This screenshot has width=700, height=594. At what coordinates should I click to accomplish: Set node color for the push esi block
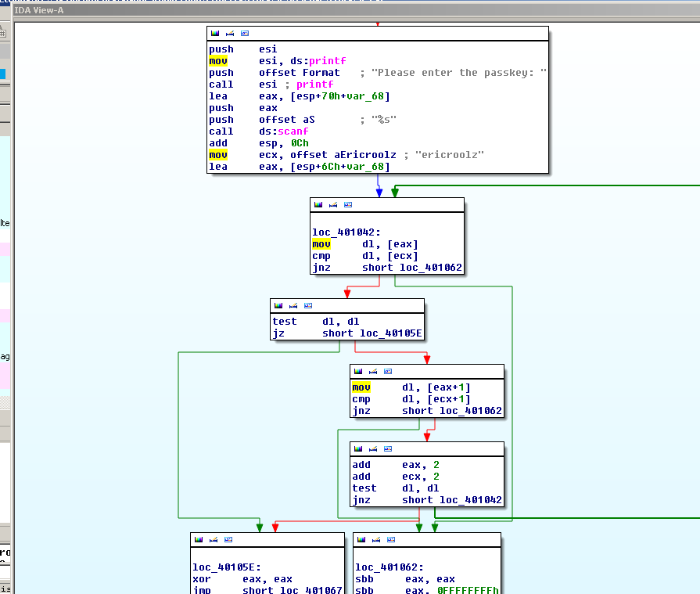coord(215,34)
